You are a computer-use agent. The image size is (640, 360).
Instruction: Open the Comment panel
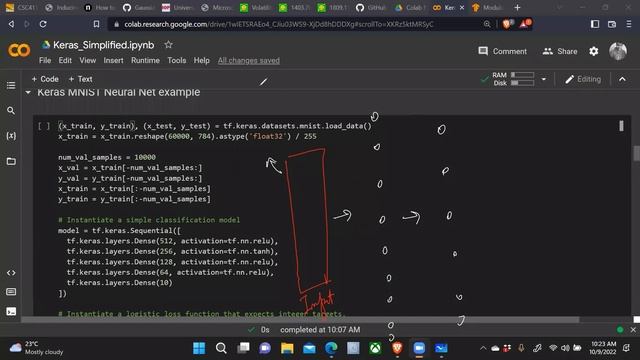pos(502,51)
